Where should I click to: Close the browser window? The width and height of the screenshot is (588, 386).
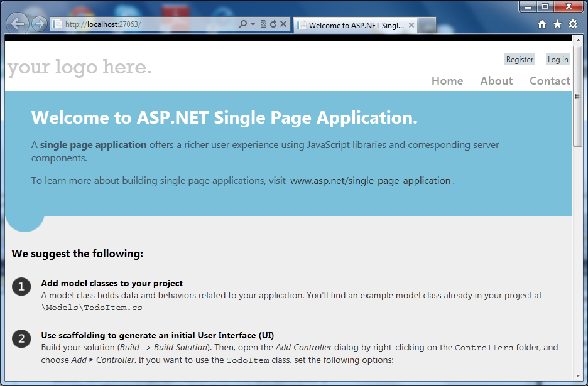[x=569, y=6]
